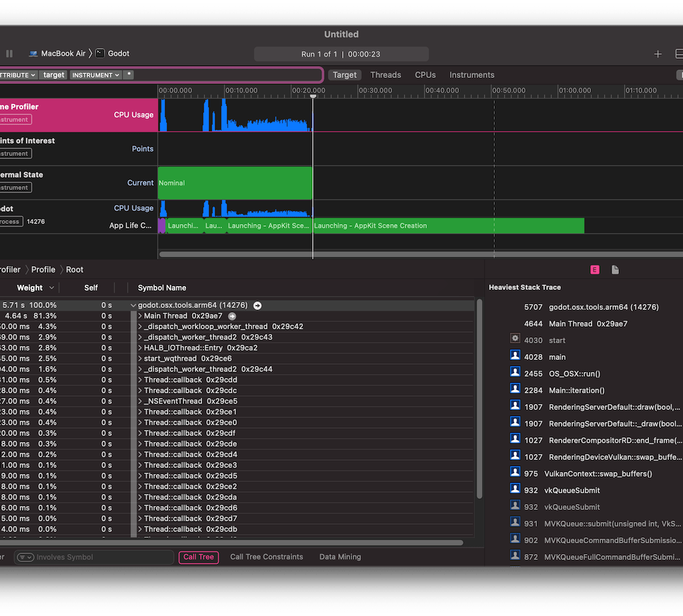The height and width of the screenshot is (616, 683).
Task: Click the pause recording button
Action: click(9, 53)
